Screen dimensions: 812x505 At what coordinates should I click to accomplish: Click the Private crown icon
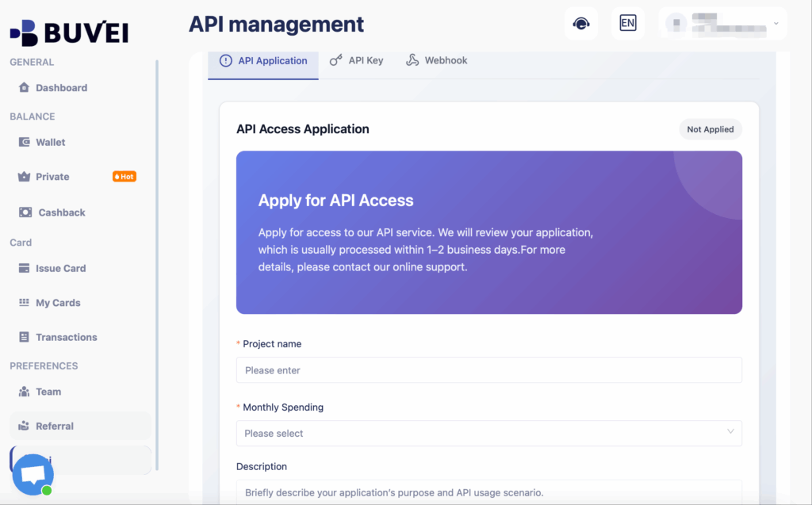[24, 177]
